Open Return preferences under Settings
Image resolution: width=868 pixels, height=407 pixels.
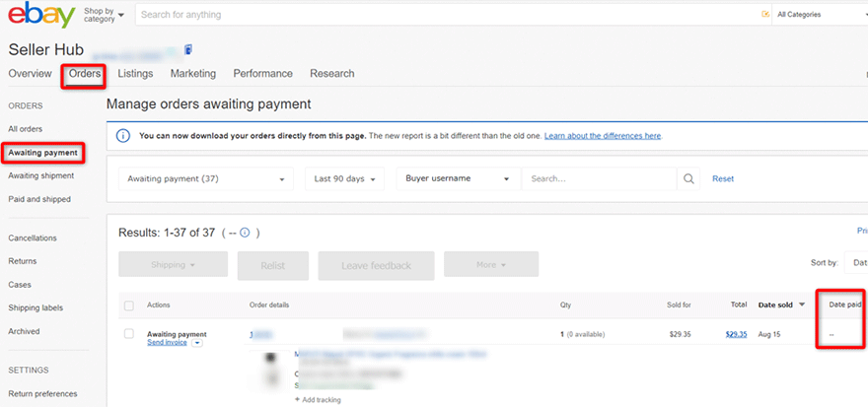coord(42,394)
